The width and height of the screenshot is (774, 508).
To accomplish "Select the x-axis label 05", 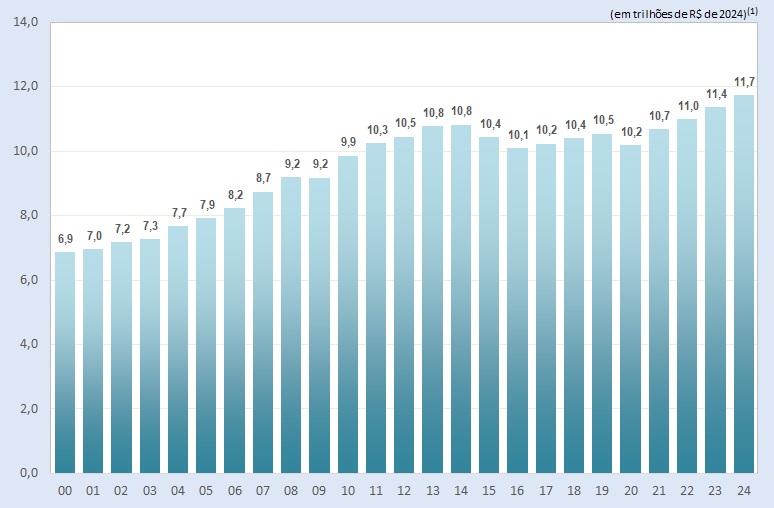I will click(206, 491).
